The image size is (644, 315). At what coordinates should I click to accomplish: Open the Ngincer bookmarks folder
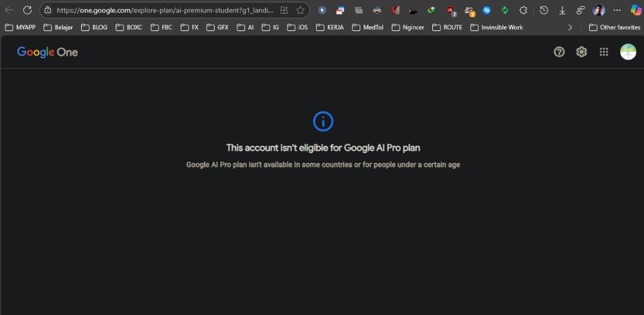click(408, 27)
